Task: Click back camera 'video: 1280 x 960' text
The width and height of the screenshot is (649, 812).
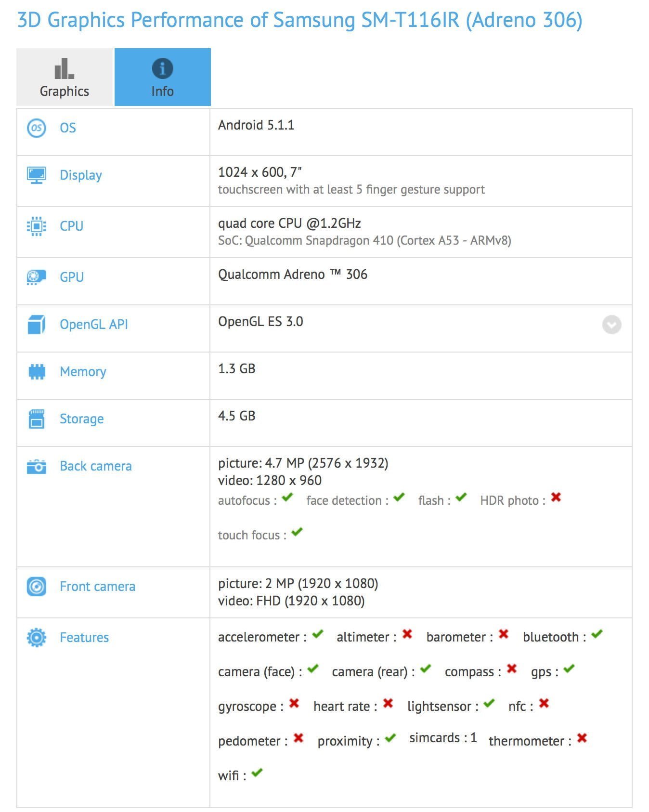Action: click(x=270, y=481)
